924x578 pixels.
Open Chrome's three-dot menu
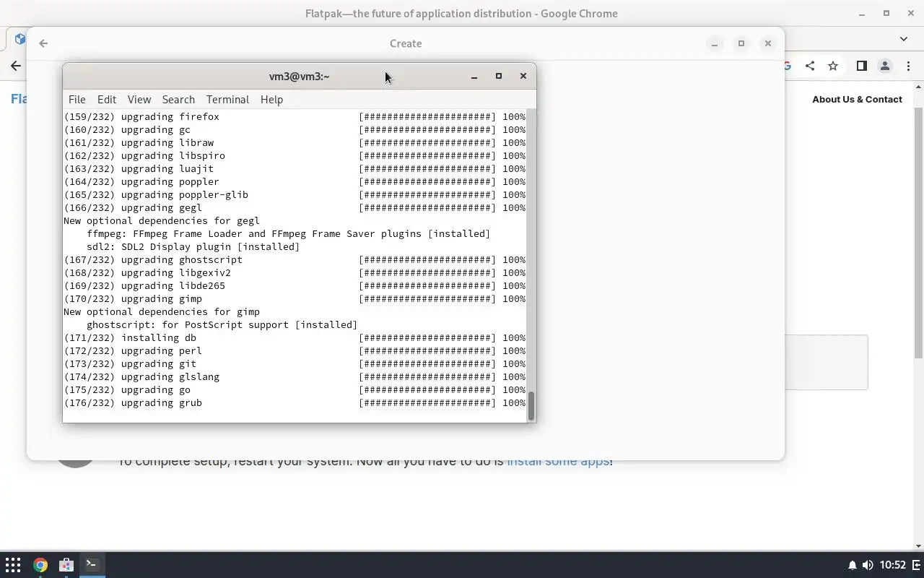(907, 66)
